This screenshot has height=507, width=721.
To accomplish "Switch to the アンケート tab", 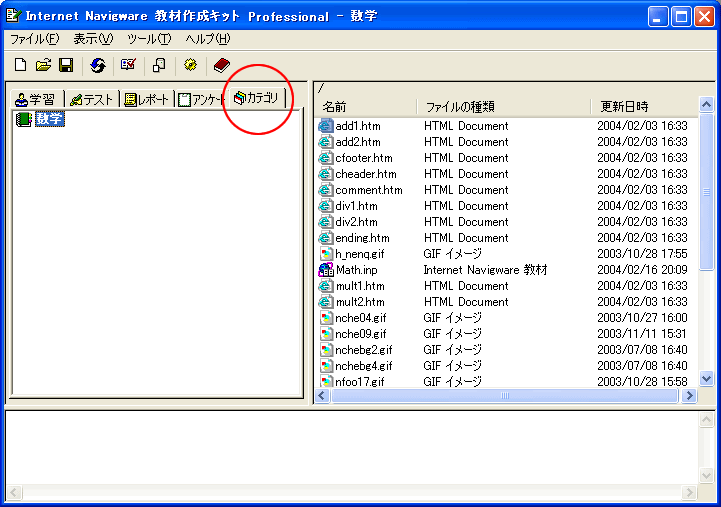I will click(x=201, y=99).
